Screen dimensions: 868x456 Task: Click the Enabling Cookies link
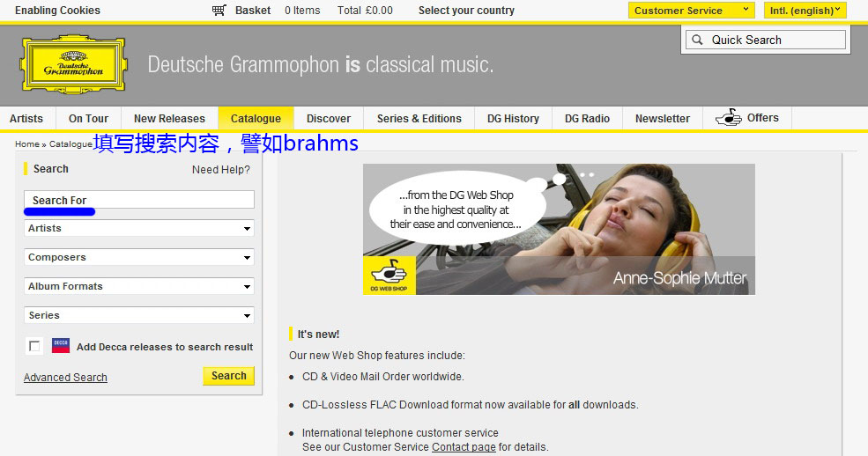(x=57, y=10)
